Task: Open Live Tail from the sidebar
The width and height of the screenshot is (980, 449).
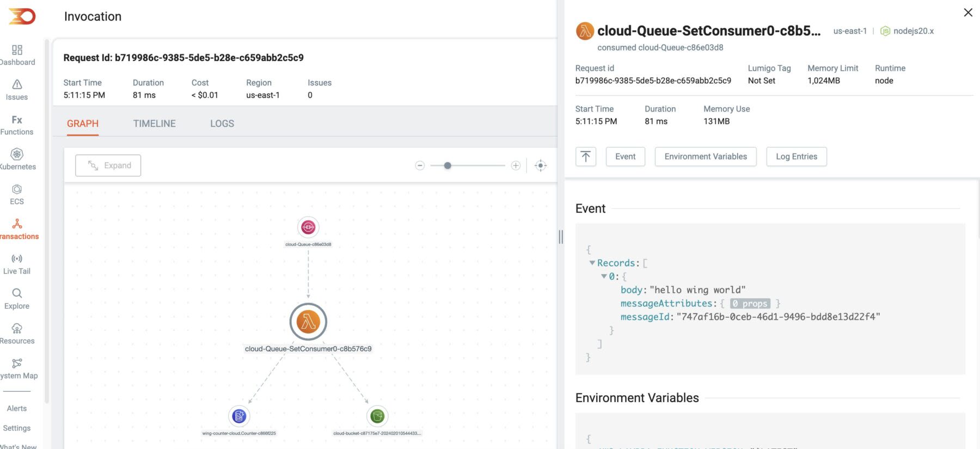Action: click(x=17, y=264)
